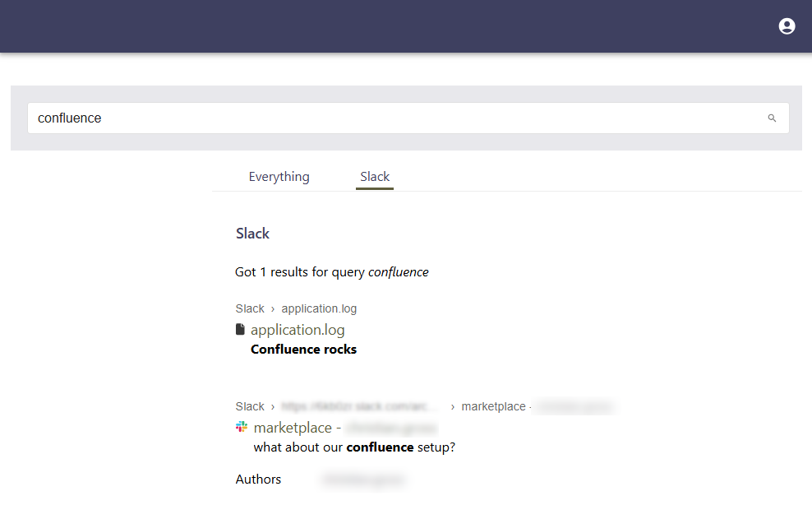Click inside the confluence search input field
The height and width of the screenshot is (505, 812).
tap(329, 118)
